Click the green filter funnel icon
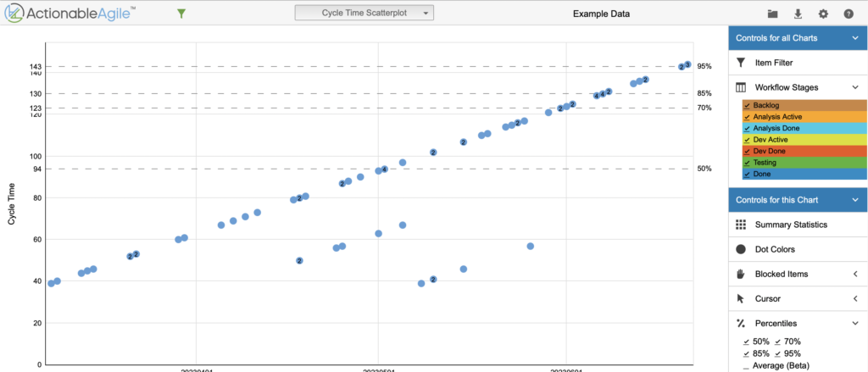This screenshot has width=868, height=372. (181, 14)
